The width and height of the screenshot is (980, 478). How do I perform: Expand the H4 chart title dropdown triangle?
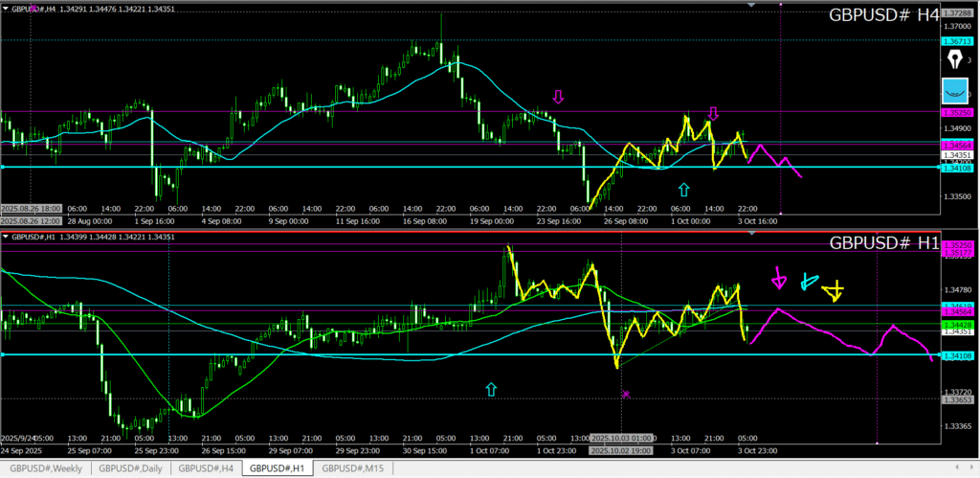[6, 9]
